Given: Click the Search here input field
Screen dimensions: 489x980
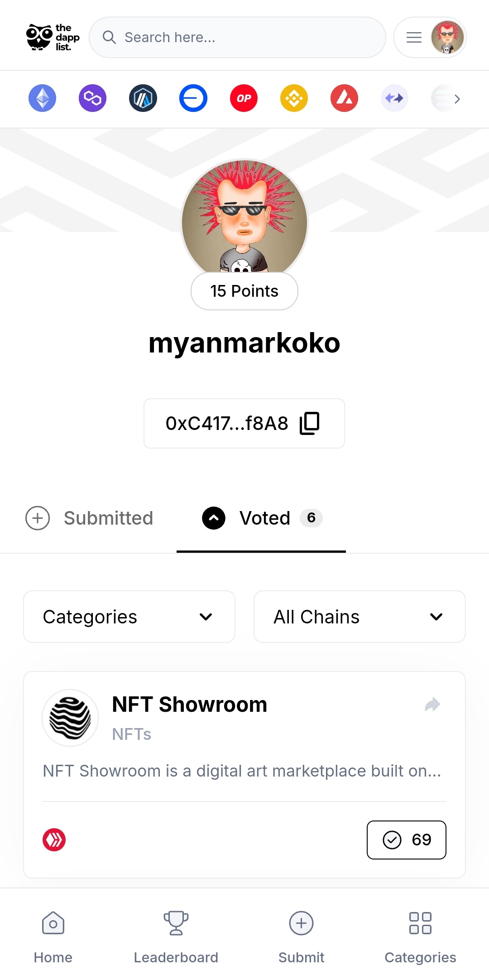Looking at the screenshot, I should pyautogui.click(x=237, y=37).
